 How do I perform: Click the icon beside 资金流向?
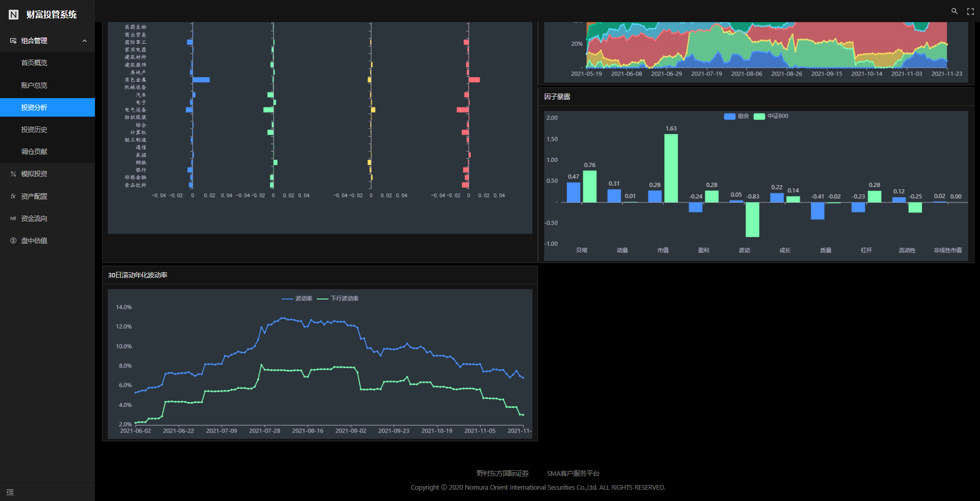point(13,218)
